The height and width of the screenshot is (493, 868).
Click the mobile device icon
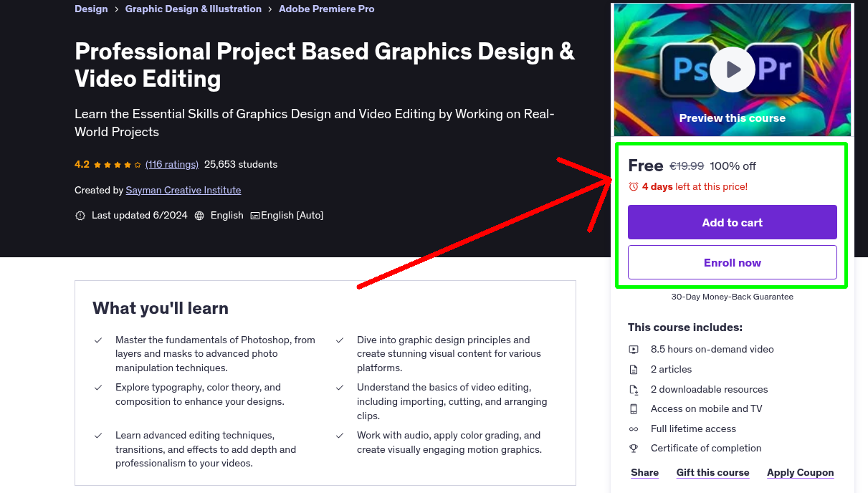[634, 409]
